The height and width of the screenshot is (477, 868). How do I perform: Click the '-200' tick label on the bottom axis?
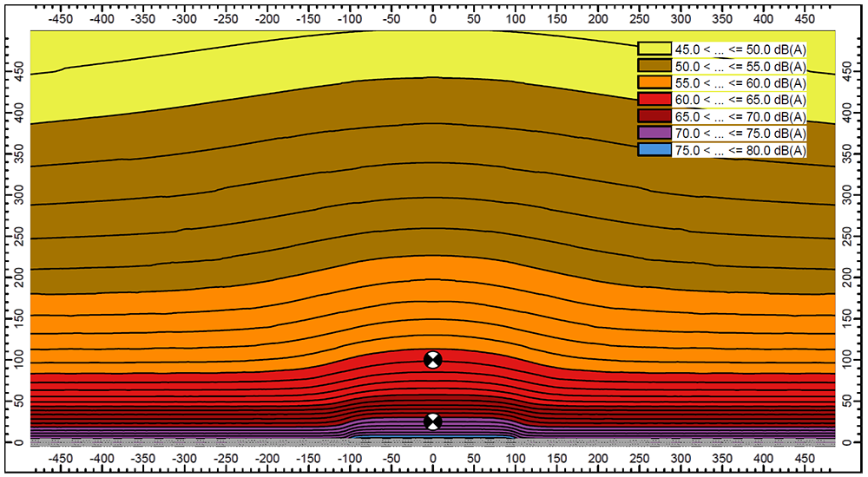tap(267, 458)
